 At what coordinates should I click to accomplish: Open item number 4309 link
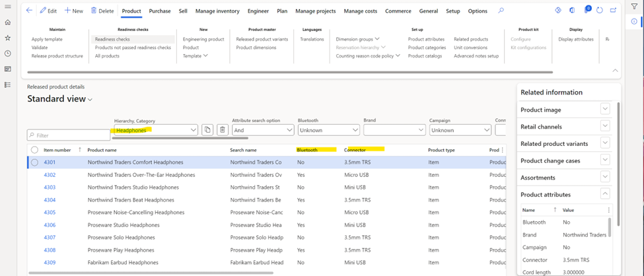point(50,262)
